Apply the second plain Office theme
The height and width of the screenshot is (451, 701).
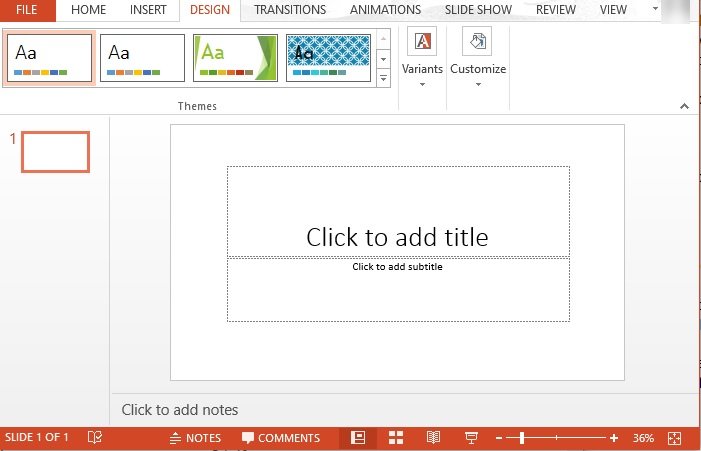[x=142, y=58]
